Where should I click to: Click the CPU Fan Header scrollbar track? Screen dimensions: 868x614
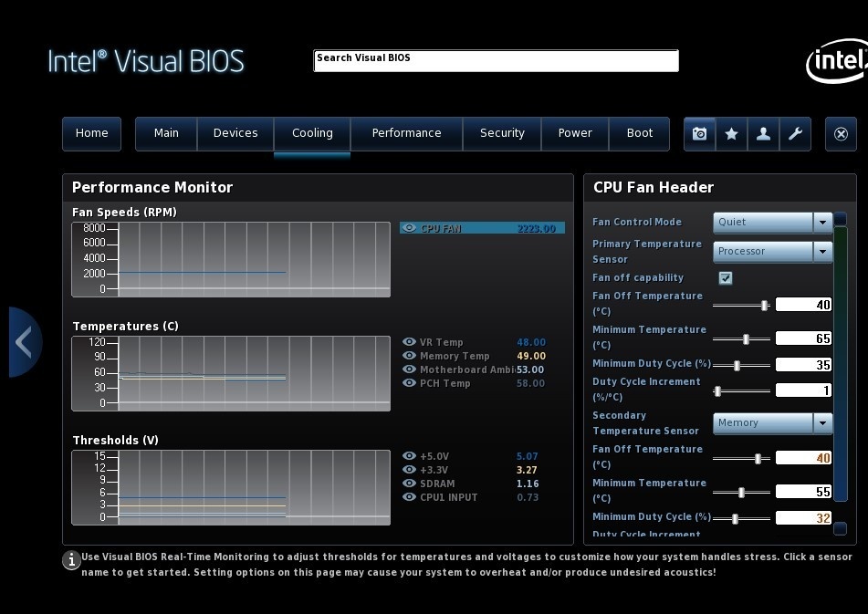(841, 364)
